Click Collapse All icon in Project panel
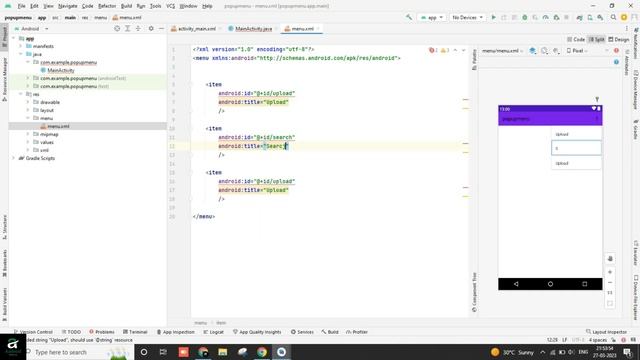This screenshot has height=360, width=640. click(x=138, y=29)
